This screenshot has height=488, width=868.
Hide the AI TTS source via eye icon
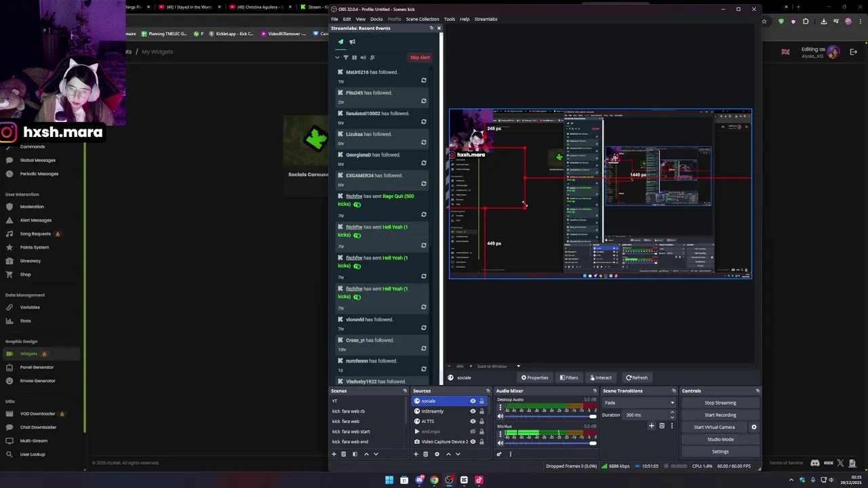pyautogui.click(x=473, y=422)
